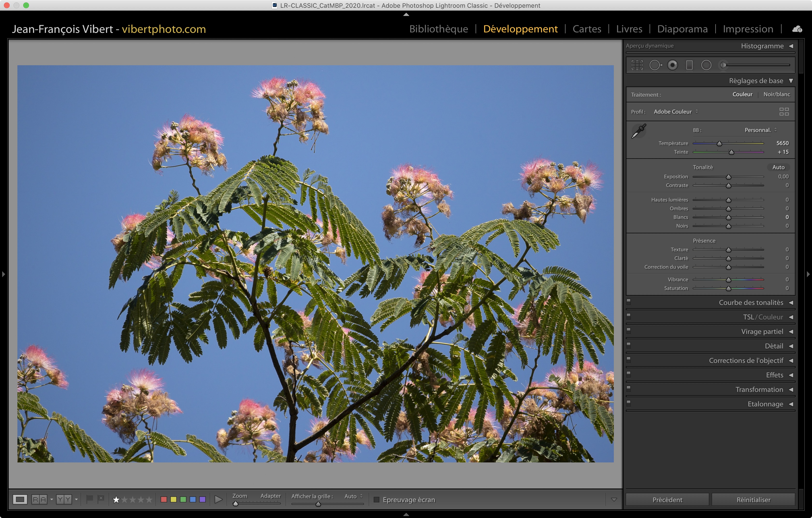Viewport: 812px width, 518px height.
Task: Pick the Radial Filter tool
Action: point(706,65)
